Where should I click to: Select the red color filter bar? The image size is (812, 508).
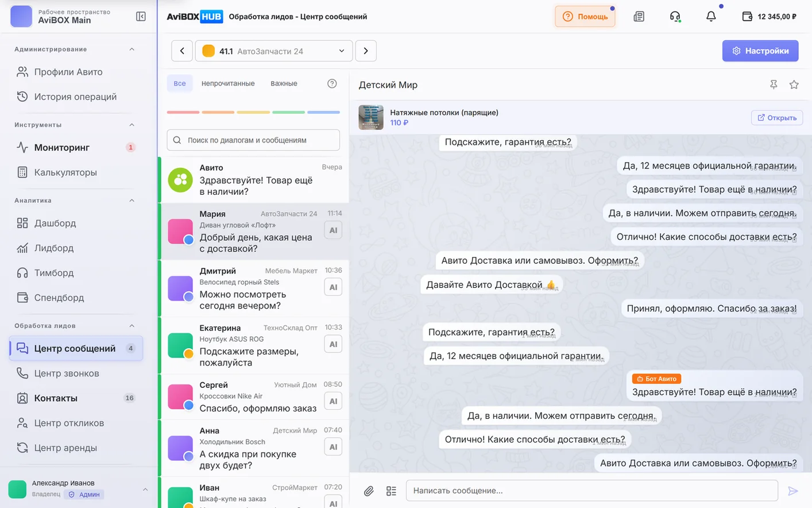pos(183,112)
